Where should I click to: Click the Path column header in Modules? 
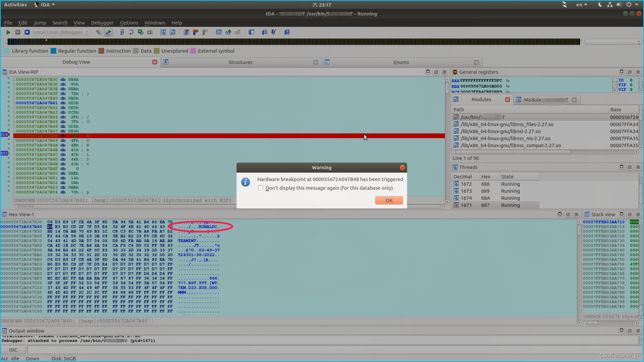530,109
